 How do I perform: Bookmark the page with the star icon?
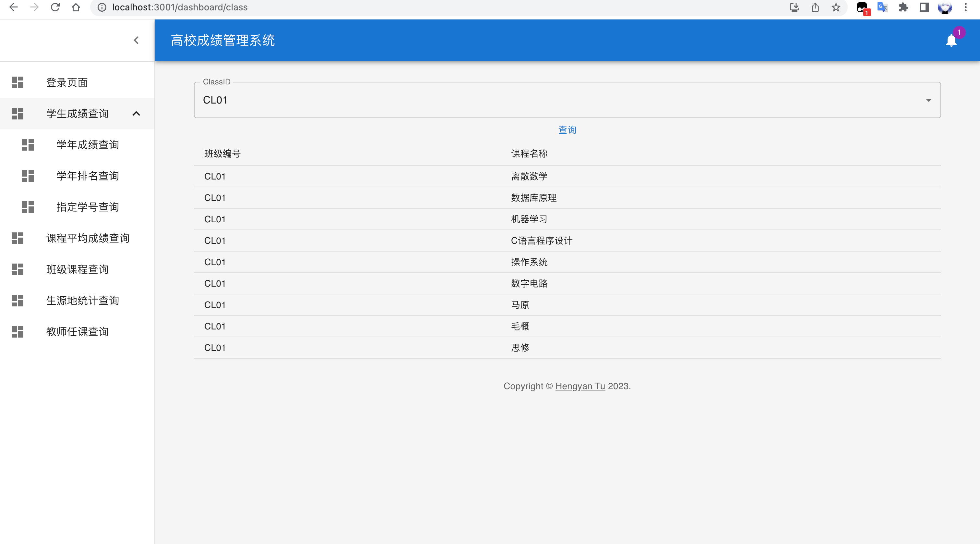tap(835, 7)
